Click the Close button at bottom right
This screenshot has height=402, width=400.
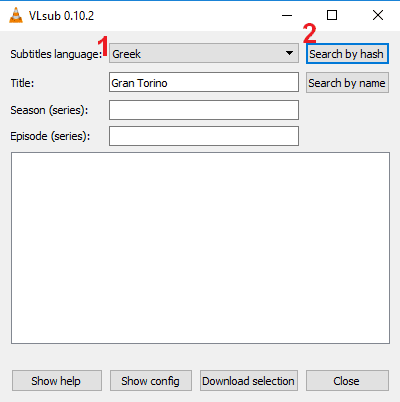(x=347, y=380)
